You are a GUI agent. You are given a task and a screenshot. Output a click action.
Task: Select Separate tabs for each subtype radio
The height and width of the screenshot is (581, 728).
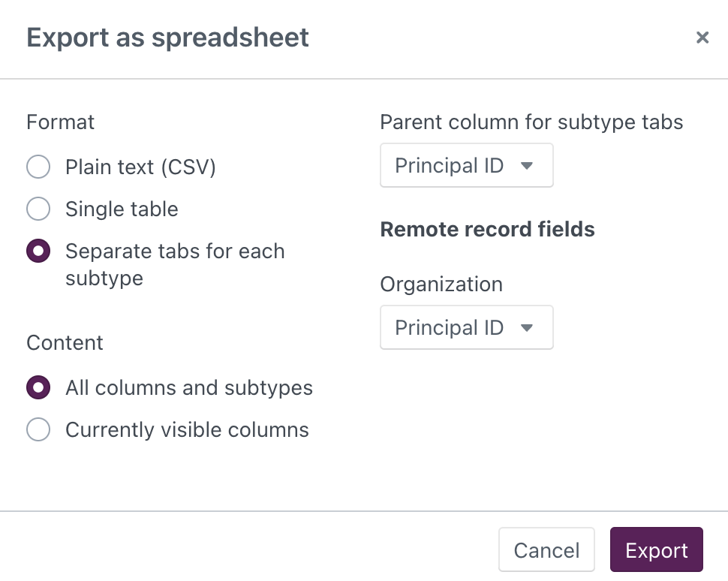coord(38,251)
